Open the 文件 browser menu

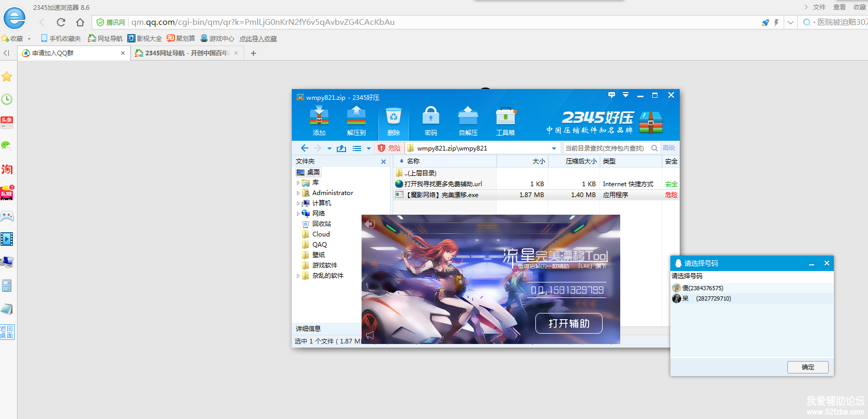(819, 7)
